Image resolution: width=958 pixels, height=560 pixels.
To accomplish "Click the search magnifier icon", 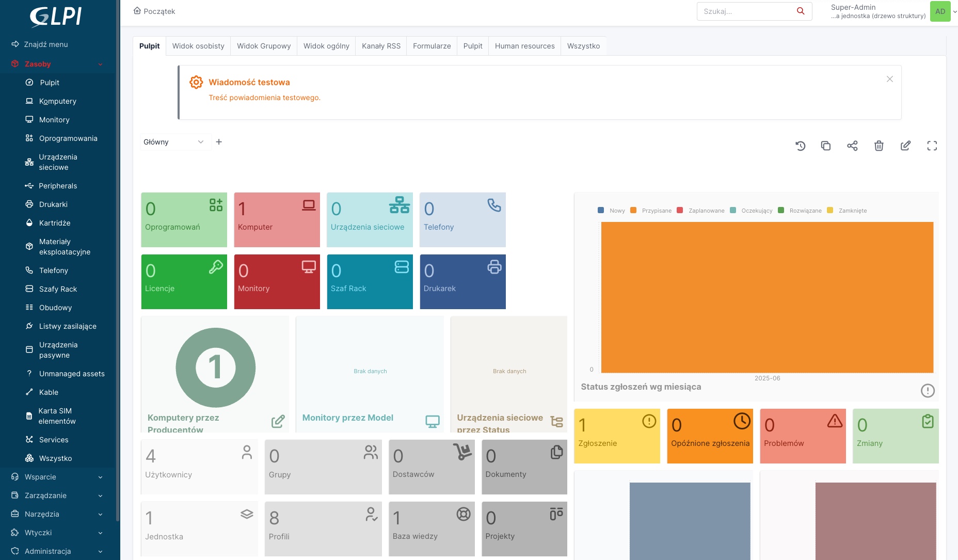I will point(801,11).
